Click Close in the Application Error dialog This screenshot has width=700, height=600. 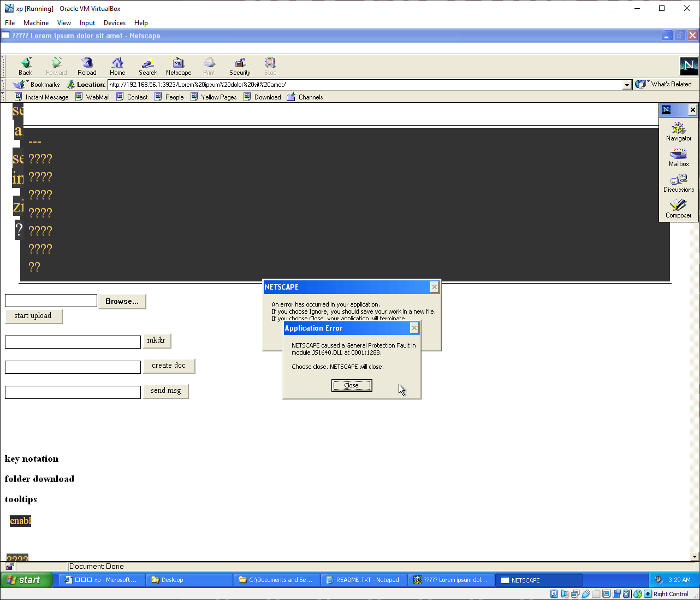coord(352,385)
